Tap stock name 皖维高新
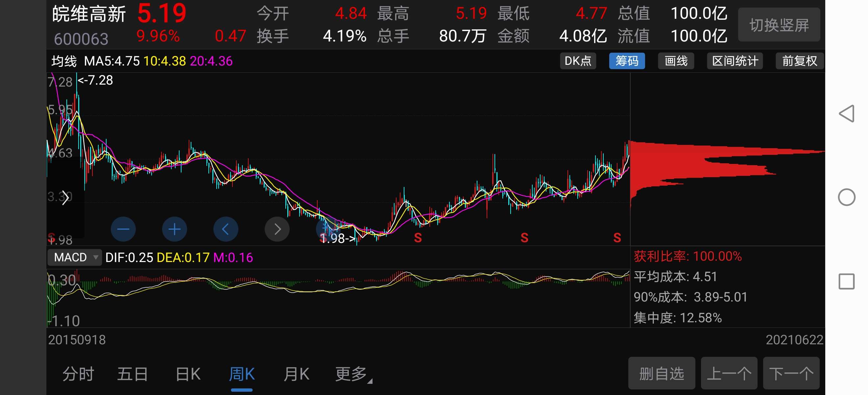 pos(89,14)
